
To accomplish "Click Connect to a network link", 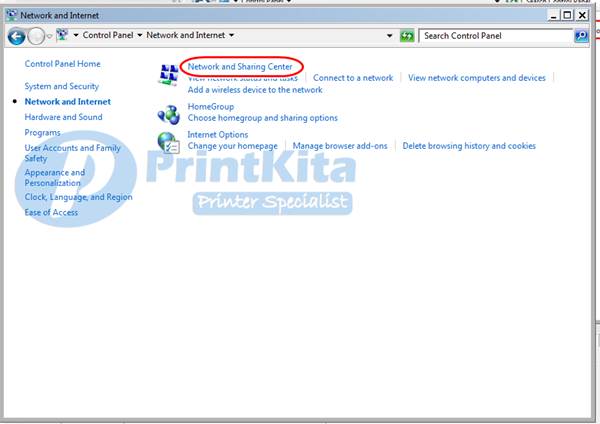I will (353, 78).
